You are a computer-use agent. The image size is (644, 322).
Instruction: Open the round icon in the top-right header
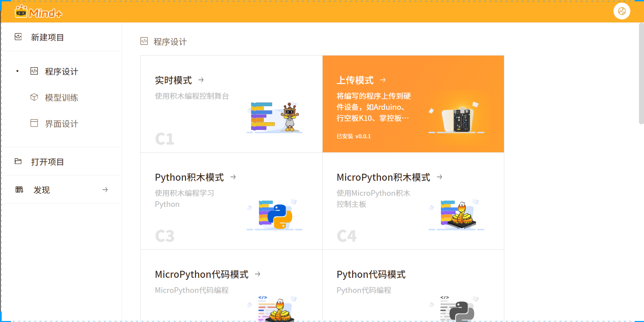coord(622,11)
